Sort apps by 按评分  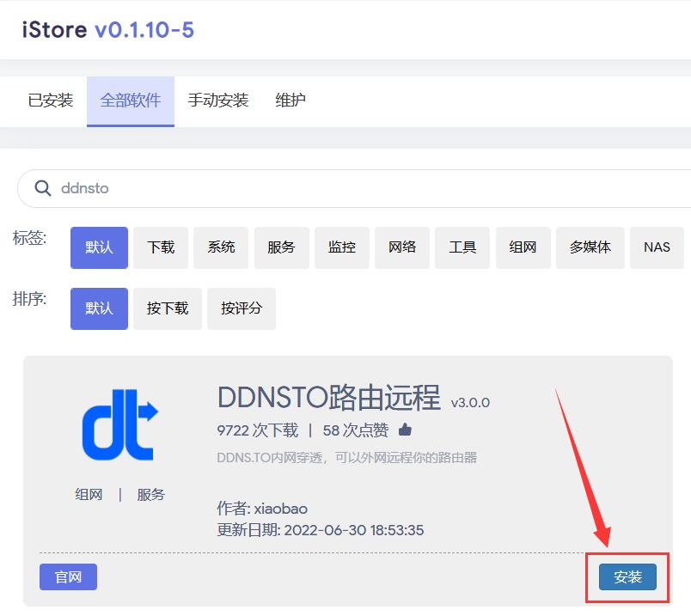point(242,308)
